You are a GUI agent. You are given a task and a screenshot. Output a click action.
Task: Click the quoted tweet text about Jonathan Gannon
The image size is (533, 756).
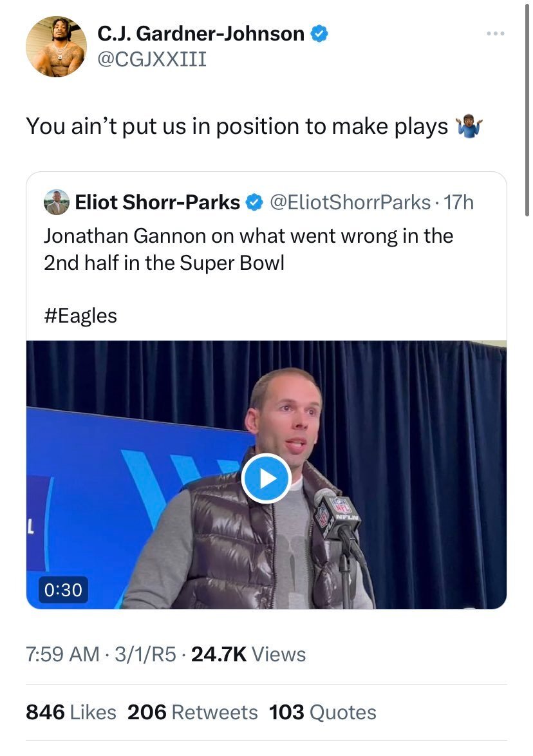click(x=248, y=249)
